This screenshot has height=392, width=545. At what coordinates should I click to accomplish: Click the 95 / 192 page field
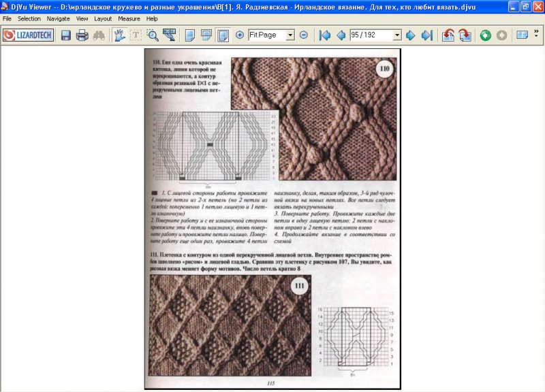point(371,35)
